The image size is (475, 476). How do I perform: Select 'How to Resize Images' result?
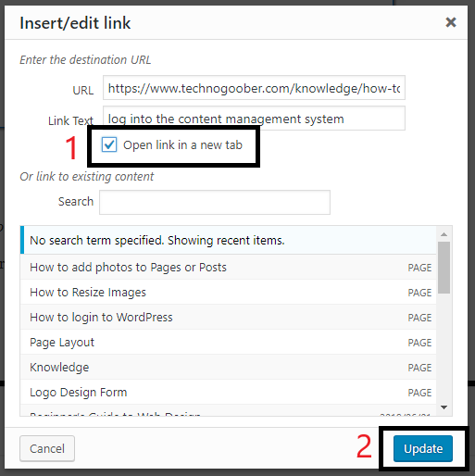(x=228, y=293)
